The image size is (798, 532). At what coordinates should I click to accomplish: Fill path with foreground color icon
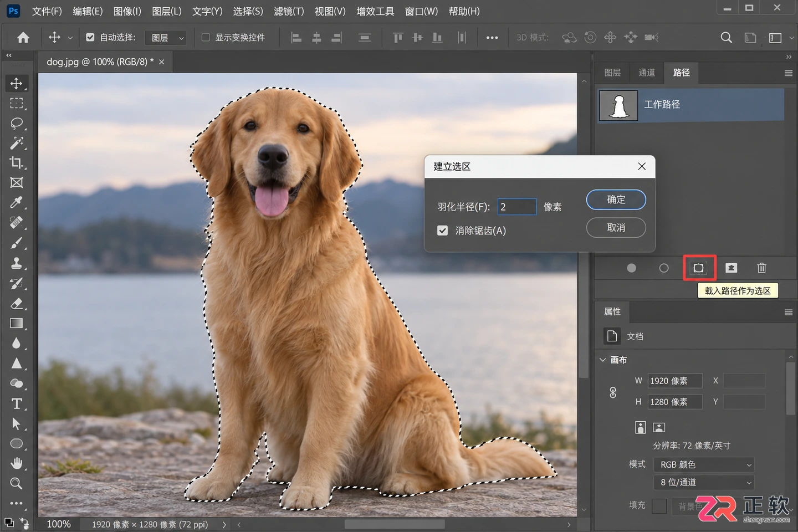click(x=631, y=268)
